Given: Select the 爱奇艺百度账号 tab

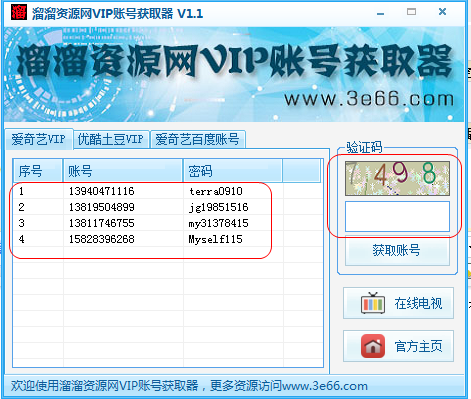Looking at the screenshot, I should [x=197, y=139].
